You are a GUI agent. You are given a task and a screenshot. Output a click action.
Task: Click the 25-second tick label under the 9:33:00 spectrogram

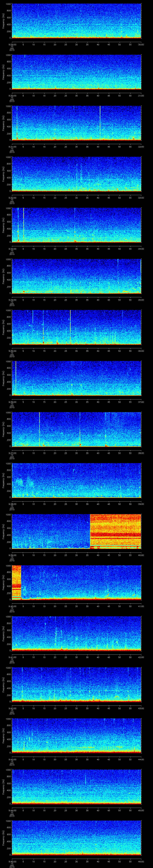click(66, 249)
